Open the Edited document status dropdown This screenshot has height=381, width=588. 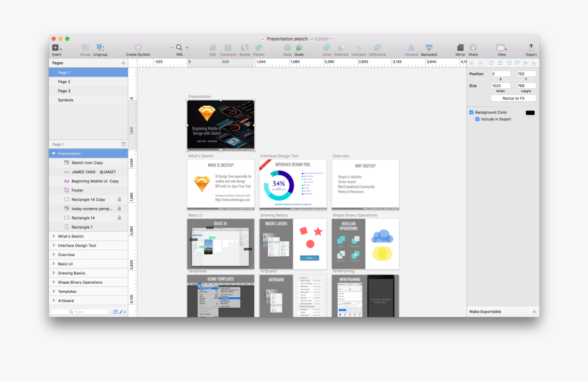click(324, 39)
